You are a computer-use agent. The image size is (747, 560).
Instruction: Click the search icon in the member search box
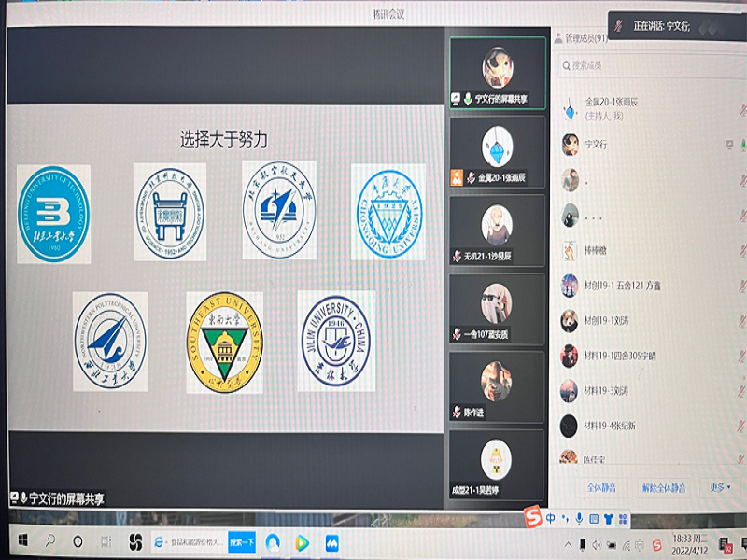pos(566,65)
